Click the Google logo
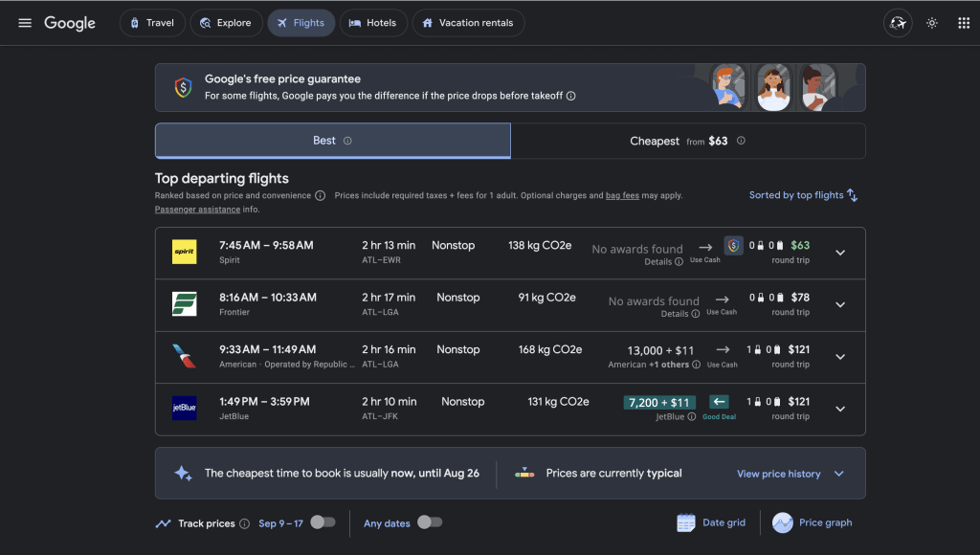Screen dimensions: 980x555 (x=70, y=23)
